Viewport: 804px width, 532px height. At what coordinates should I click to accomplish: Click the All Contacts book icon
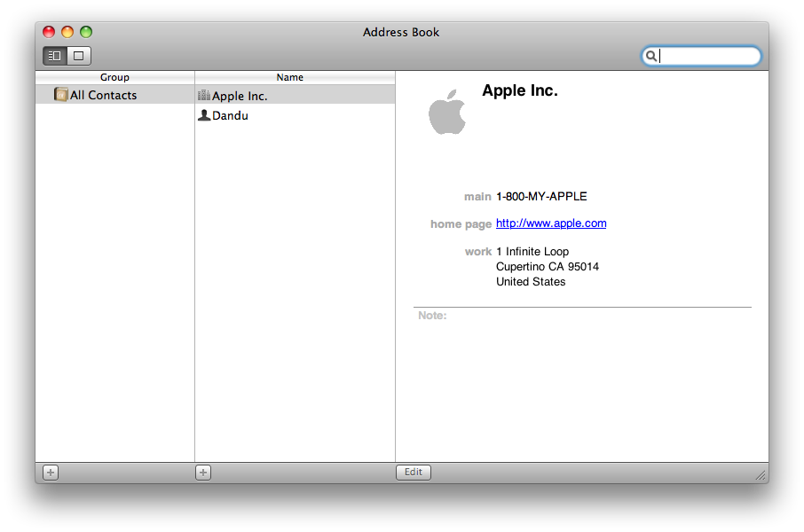(x=60, y=94)
